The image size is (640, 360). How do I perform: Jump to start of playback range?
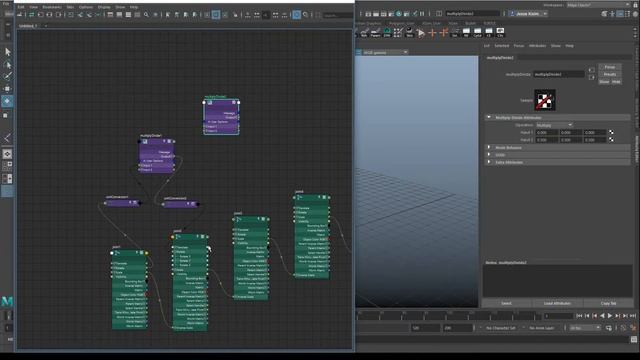[x=579, y=316]
